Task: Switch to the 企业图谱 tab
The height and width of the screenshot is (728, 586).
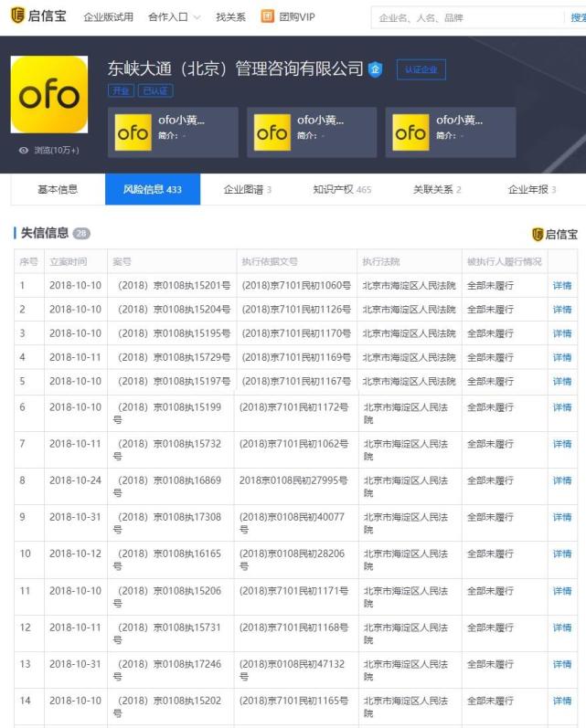Action: click(x=247, y=189)
